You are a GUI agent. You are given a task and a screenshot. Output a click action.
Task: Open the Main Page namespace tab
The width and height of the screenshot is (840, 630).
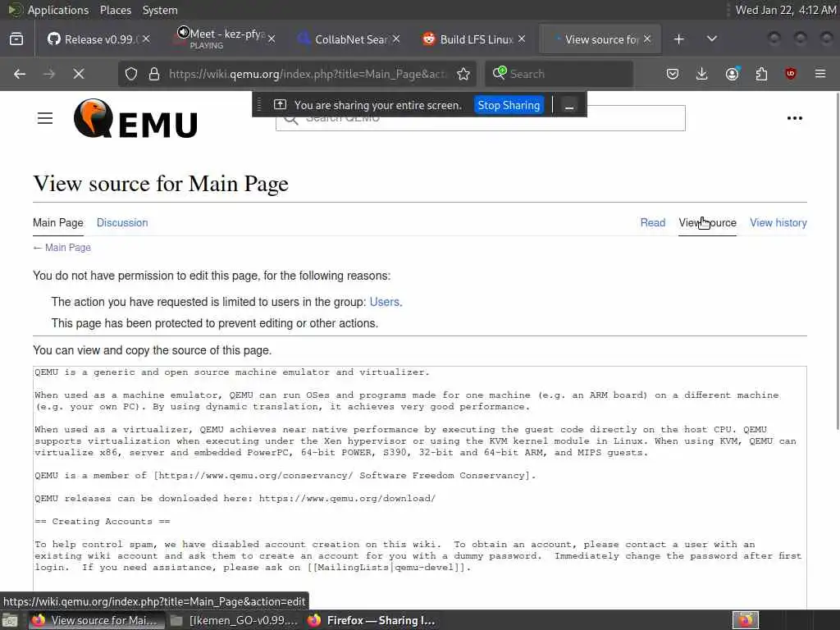pos(58,223)
